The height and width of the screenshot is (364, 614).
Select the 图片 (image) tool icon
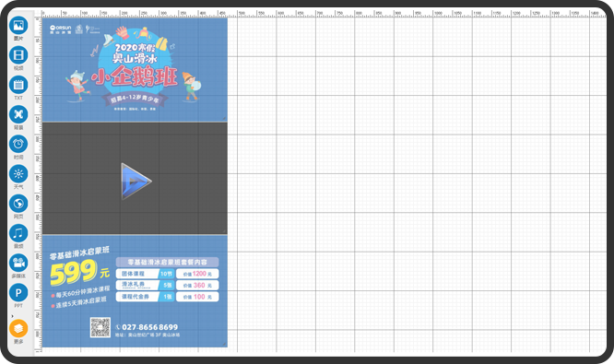coord(18,26)
